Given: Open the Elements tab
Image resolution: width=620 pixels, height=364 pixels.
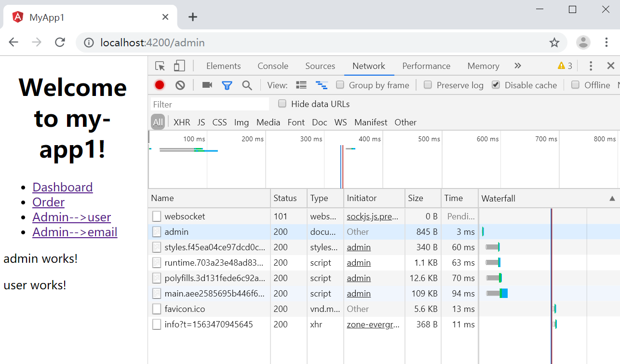Looking at the screenshot, I should click(223, 66).
